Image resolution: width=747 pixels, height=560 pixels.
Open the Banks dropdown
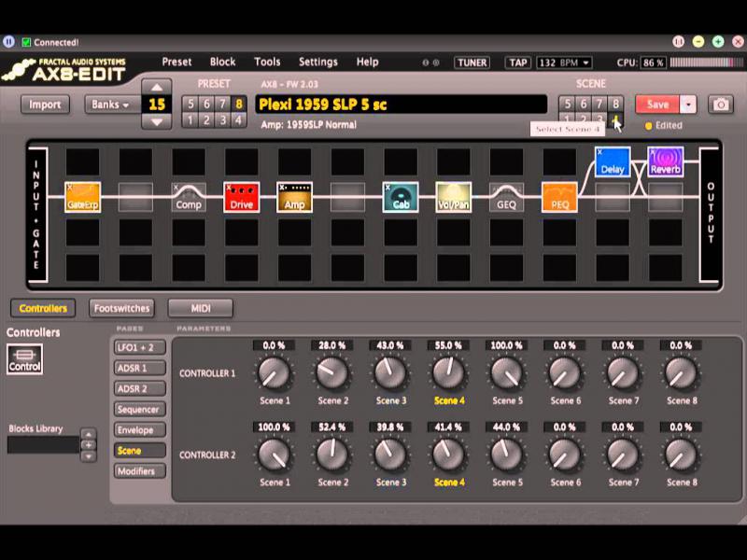[110, 105]
